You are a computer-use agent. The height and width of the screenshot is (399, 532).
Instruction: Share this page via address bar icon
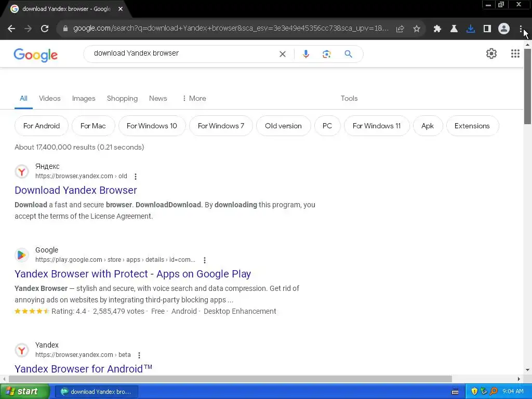(x=400, y=29)
